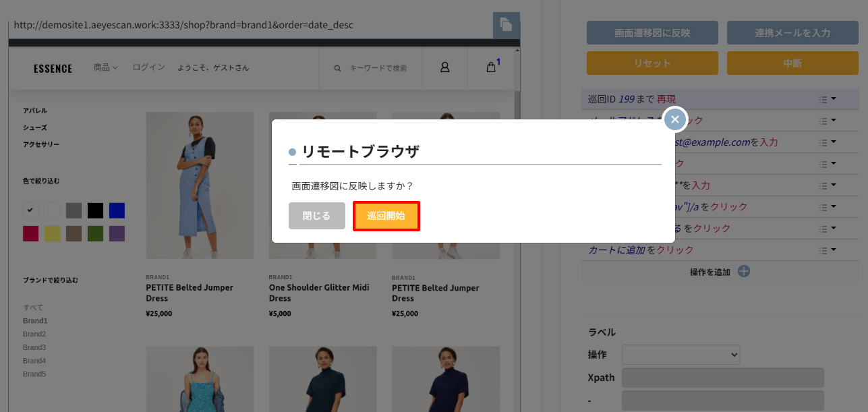Open the アクセサリー category
The height and width of the screenshot is (412, 868).
(x=41, y=144)
